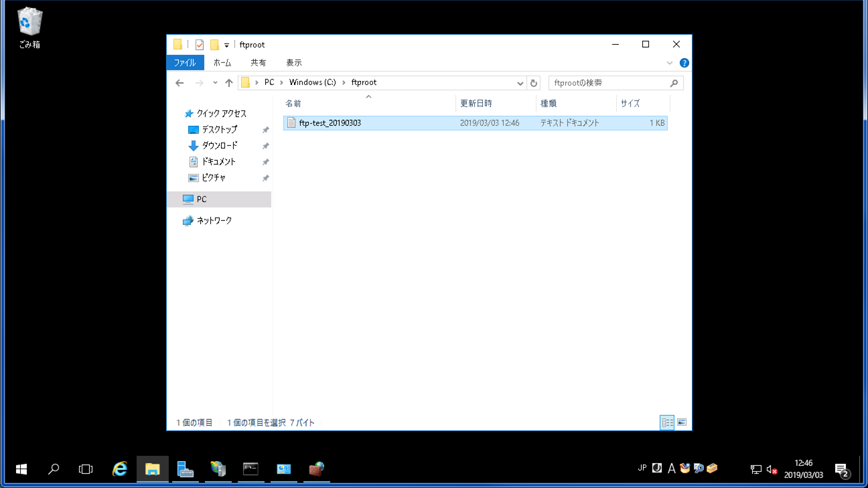Click the New Folder icon in title bar
The image size is (868, 488).
[214, 45]
